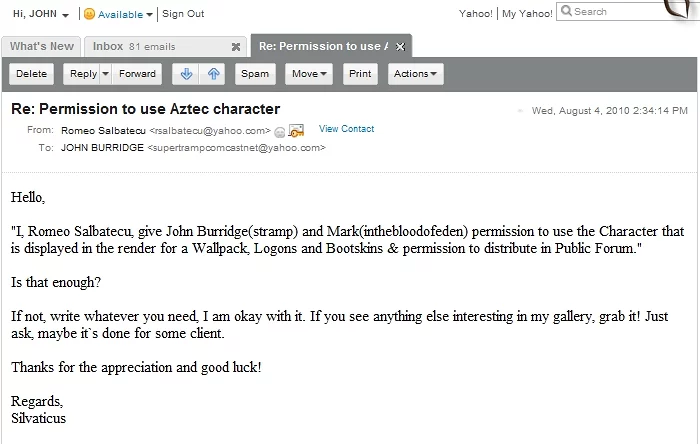Click the yellow smiley status icon
Viewport: 700px width, 444px height.
pyautogui.click(x=89, y=14)
